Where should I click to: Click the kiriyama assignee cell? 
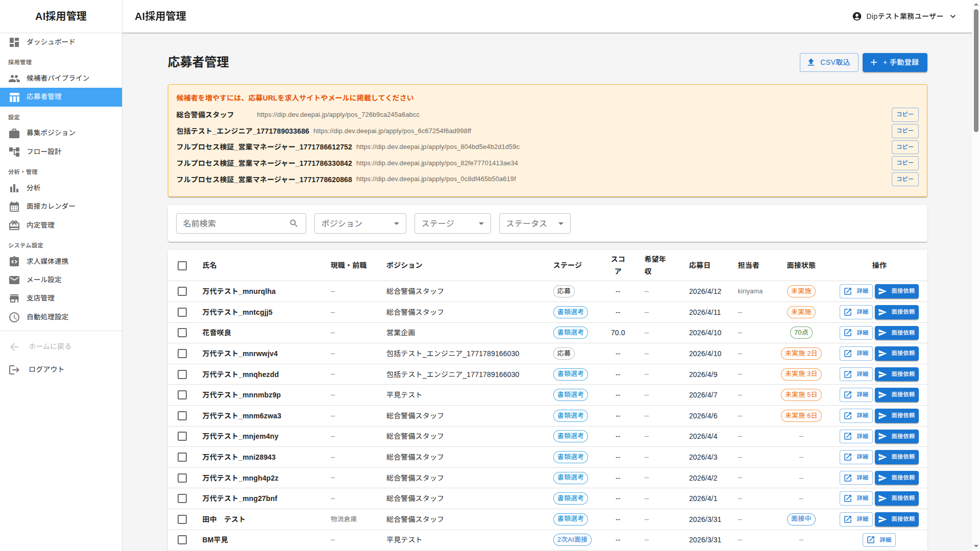coord(750,291)
